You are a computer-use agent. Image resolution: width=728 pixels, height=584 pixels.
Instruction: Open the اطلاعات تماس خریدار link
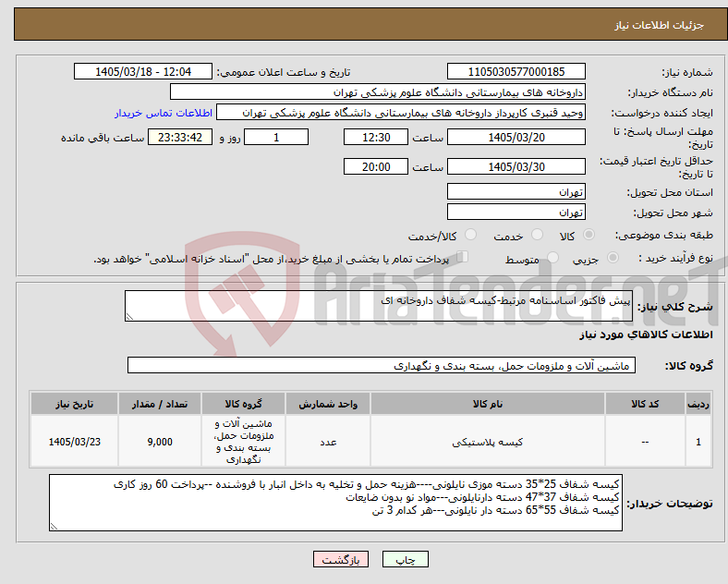164,113
